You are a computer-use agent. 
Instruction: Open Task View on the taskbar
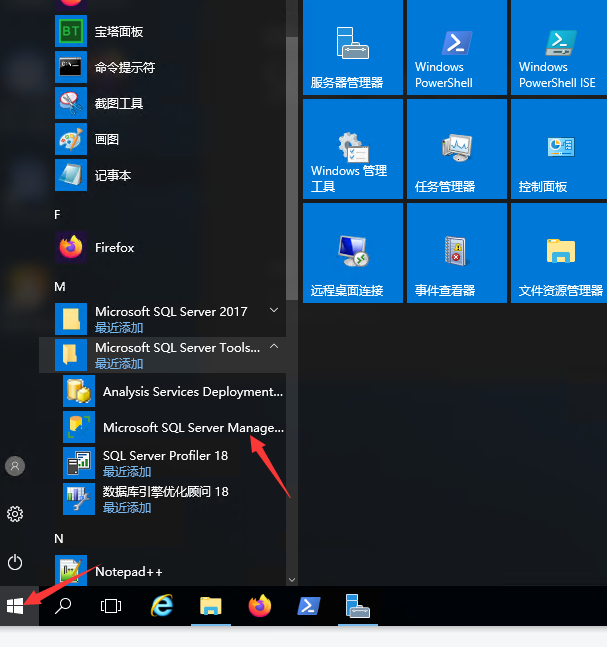point(111,606)
